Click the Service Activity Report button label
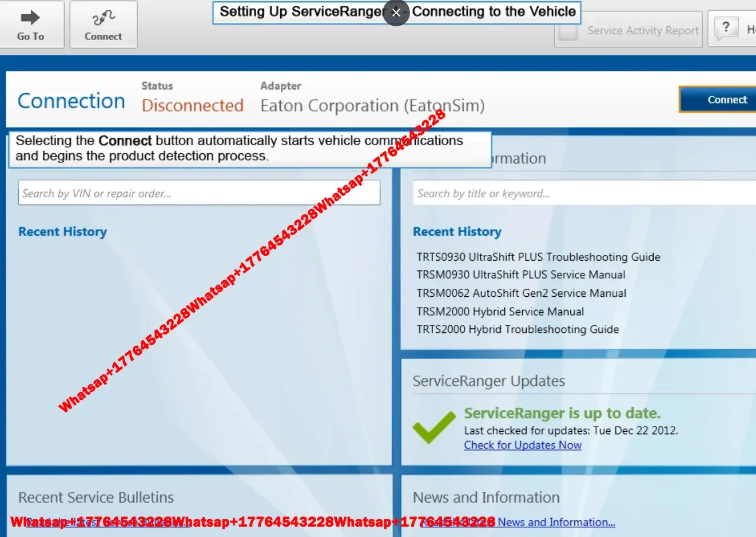 [x=643, y=30]
